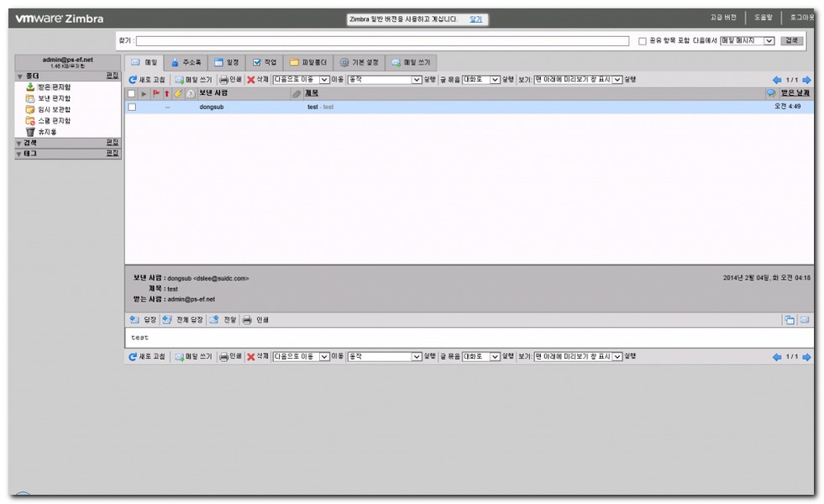This screenshot has height=504, width=824.
Task: Open the trash folder (휴지통) in sidebar
Action: (x=31, y=132)
